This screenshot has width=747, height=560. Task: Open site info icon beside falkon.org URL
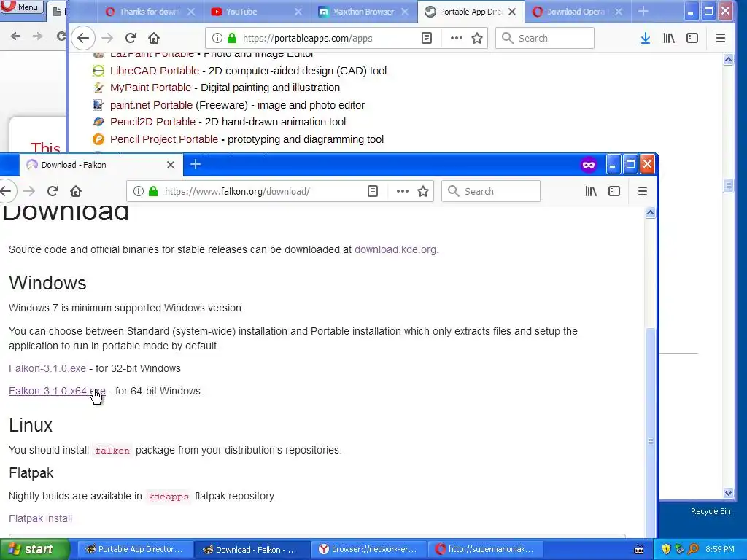tap(138, 192)
